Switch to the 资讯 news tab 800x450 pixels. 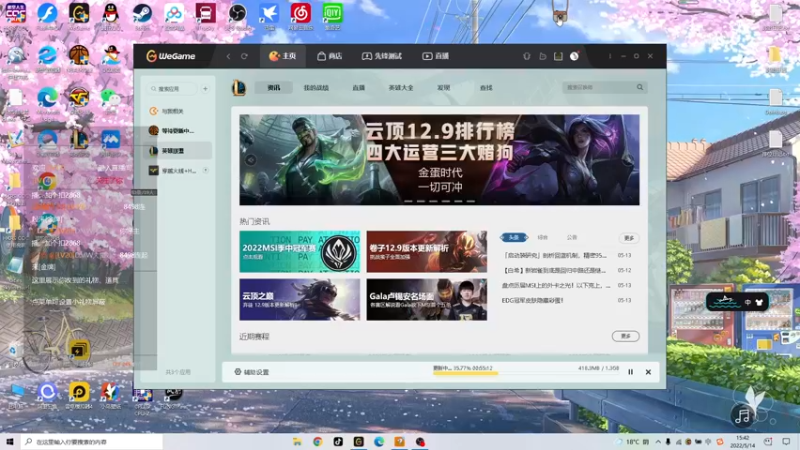(274, 88)
